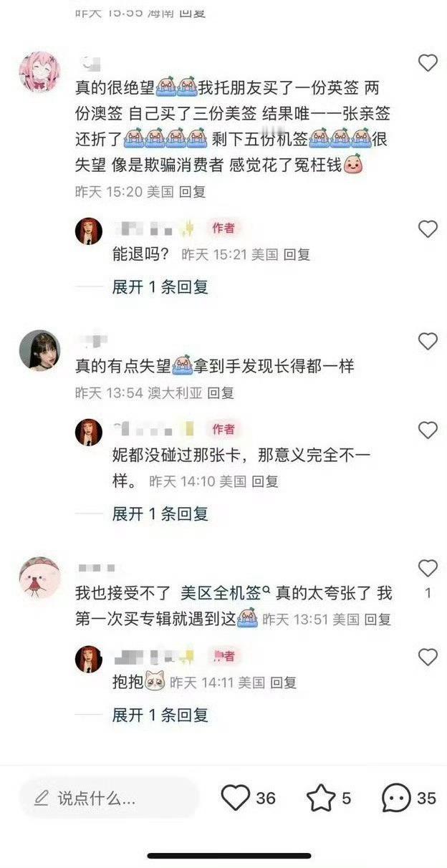Like the comment 我也接受不了 美区全机签
The image size is (447, 868).
(x=428, y=569)
